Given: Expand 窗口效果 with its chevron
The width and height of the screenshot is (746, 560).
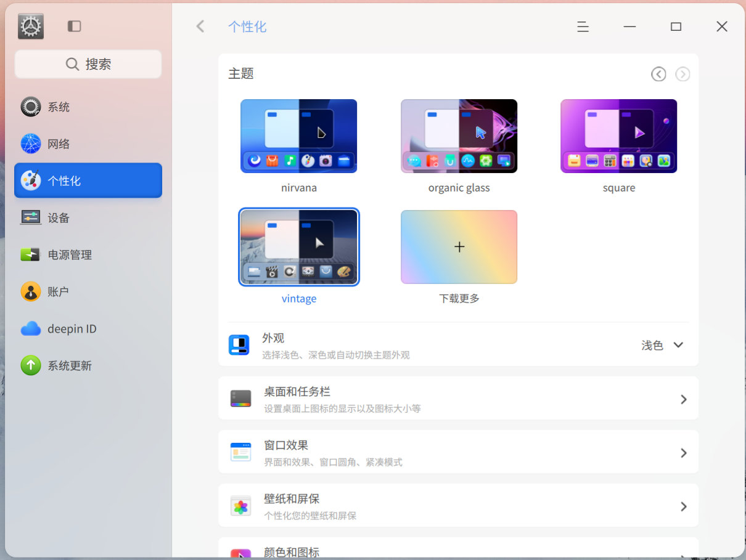Looking at the screenshot, I should (683, 453).
